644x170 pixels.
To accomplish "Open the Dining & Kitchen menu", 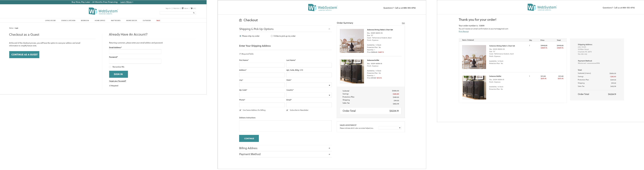I will [68, 20].
